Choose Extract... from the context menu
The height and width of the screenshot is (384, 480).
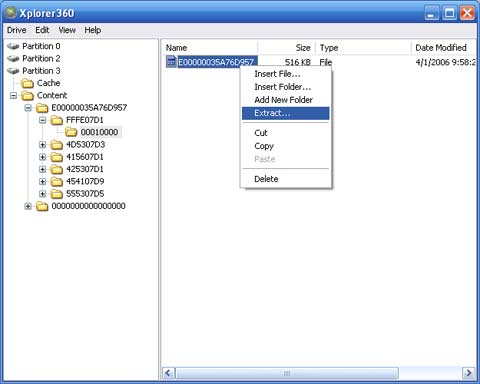286,113
